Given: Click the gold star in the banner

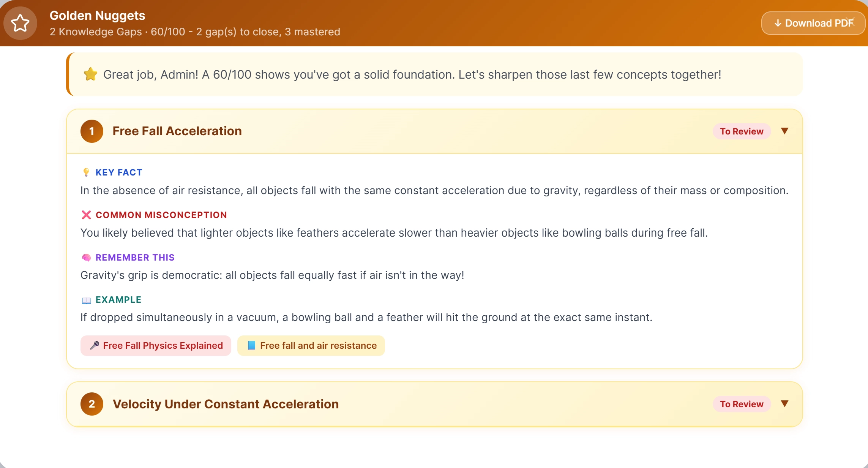Looking at the screenshot, I should coord(91,74).
